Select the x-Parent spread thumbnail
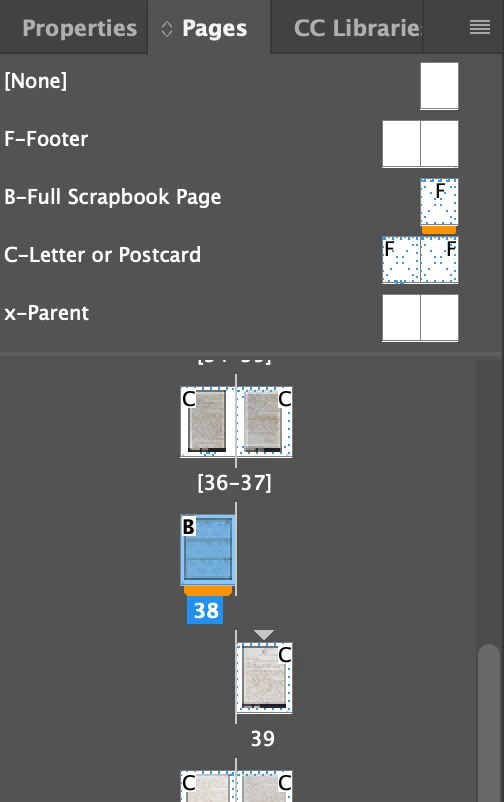This screenshot has height=802, width=504. tap(420, 317)
